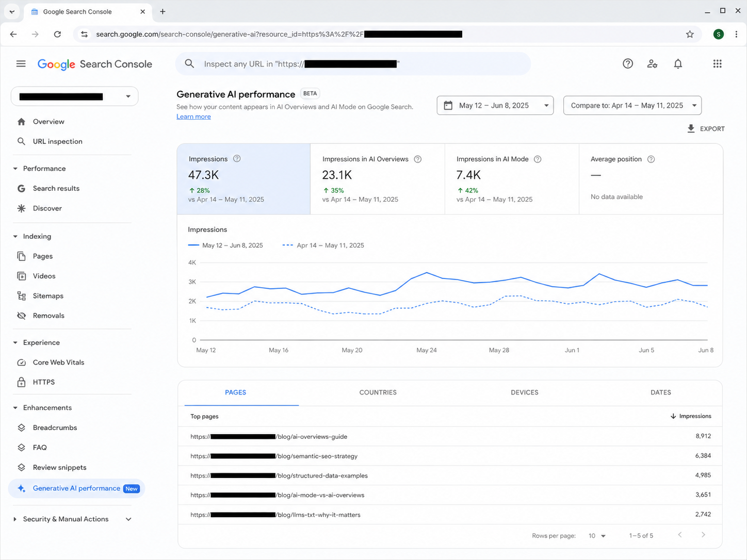Open Chrome profile avatar S
The width and height of the screenshot is (747, 560).
coord(719,34)
